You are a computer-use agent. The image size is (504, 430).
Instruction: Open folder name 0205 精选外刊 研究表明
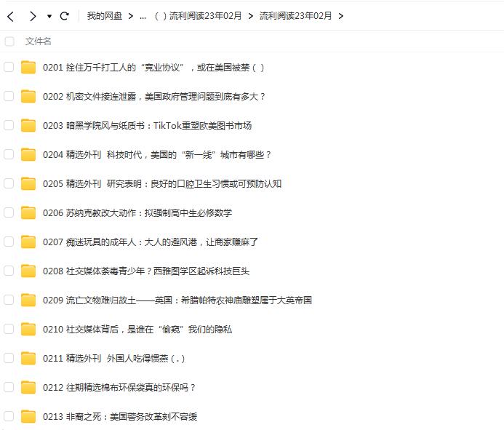coord(162,183)
